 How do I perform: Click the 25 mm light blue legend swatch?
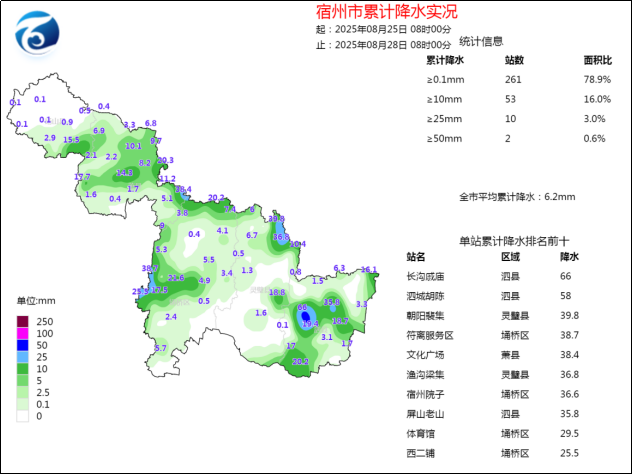(22, 357)
